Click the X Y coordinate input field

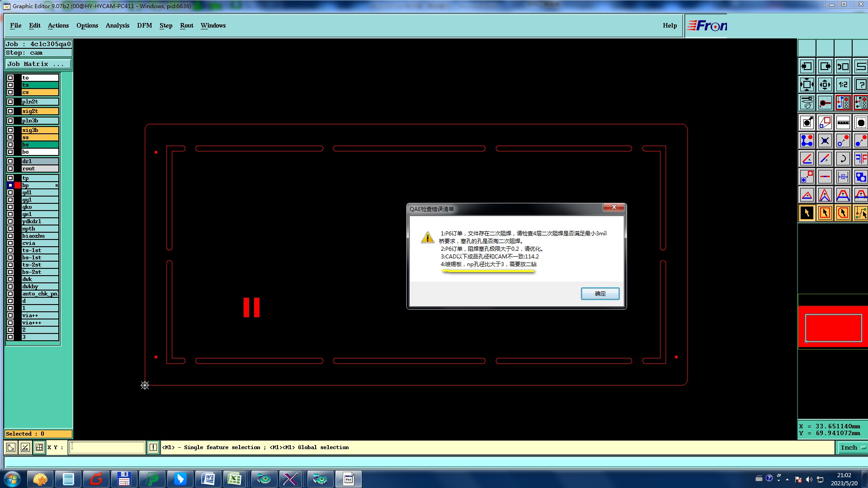(x=107, y=447)
